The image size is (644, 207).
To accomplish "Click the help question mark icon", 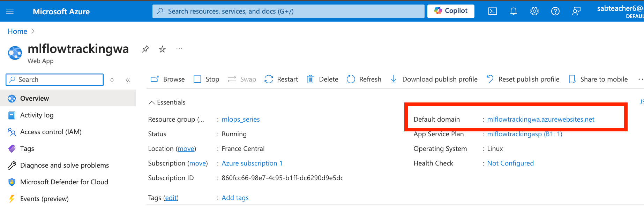I will (555, 11).
